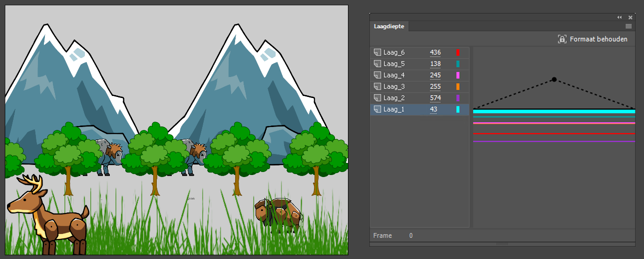This screenshot has width=644, height=259.
Task: Select the Laag_6 layer name
Action: [394, 52]
